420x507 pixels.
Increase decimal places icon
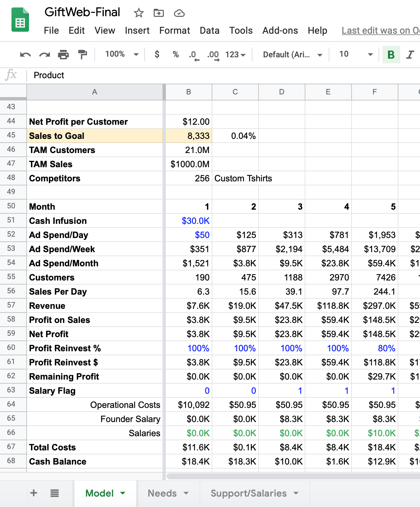(212, 54)
